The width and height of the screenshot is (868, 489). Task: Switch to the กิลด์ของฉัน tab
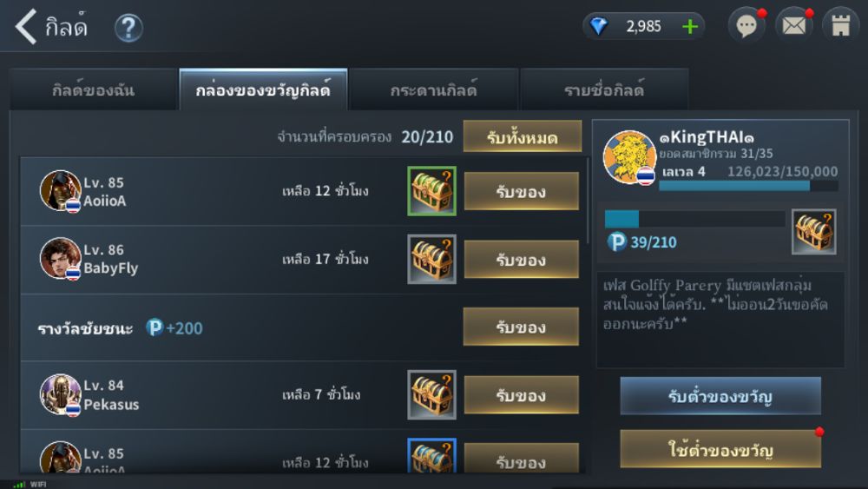point(93,89)
